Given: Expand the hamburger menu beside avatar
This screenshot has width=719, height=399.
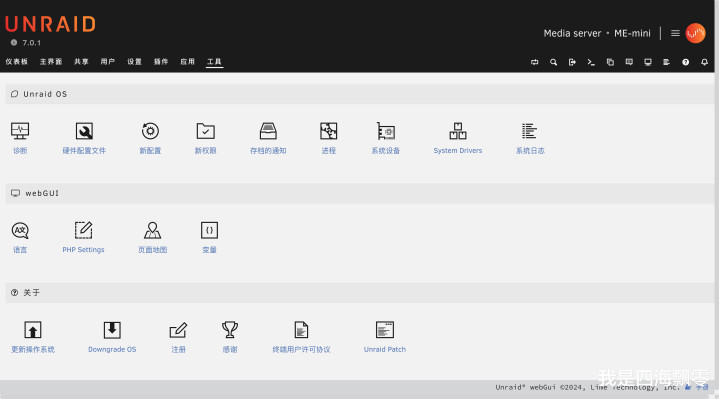Looking at the screenshot, I should 675,33.
